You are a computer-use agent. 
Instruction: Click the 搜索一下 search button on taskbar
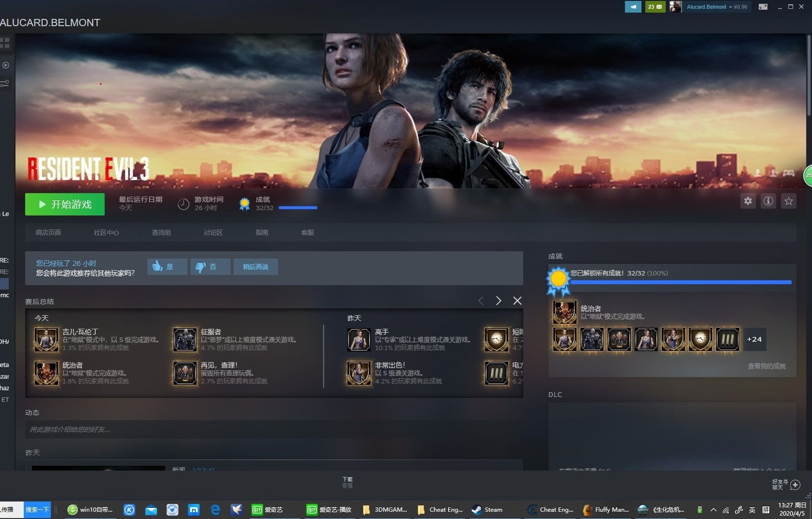(x=37, y=509)
